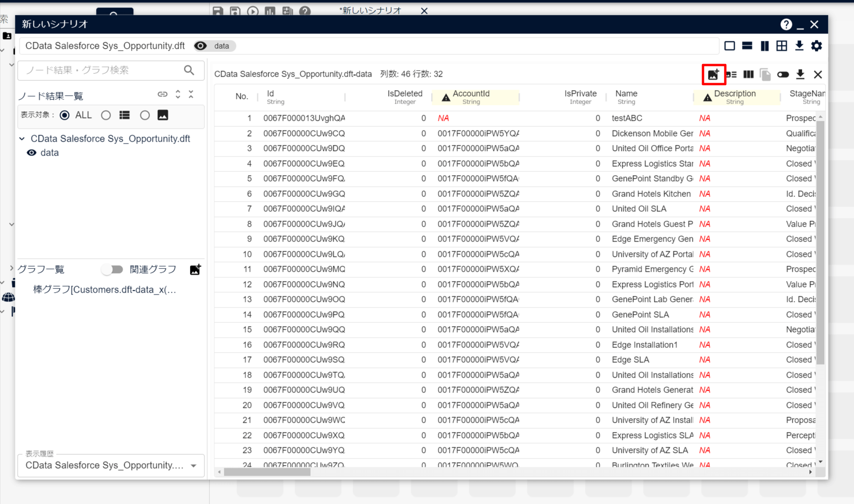Click the "0067F000013UvghQA" Id cell
This screenshot has height=504, width=854.
click(304, 118)
